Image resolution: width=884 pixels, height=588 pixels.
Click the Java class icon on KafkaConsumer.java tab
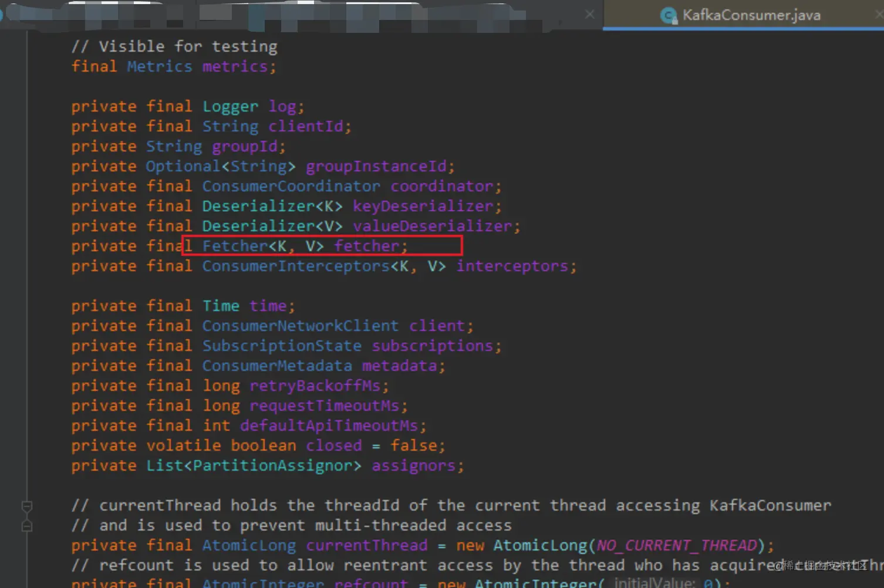(x=668, y=15)
